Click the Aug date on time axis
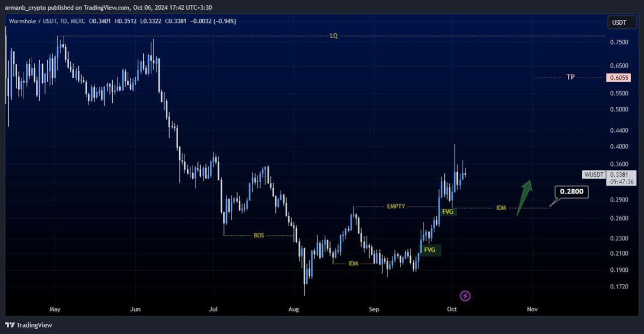Image resolution: width=644 pixels, height=334 pixels. (294, 309)
